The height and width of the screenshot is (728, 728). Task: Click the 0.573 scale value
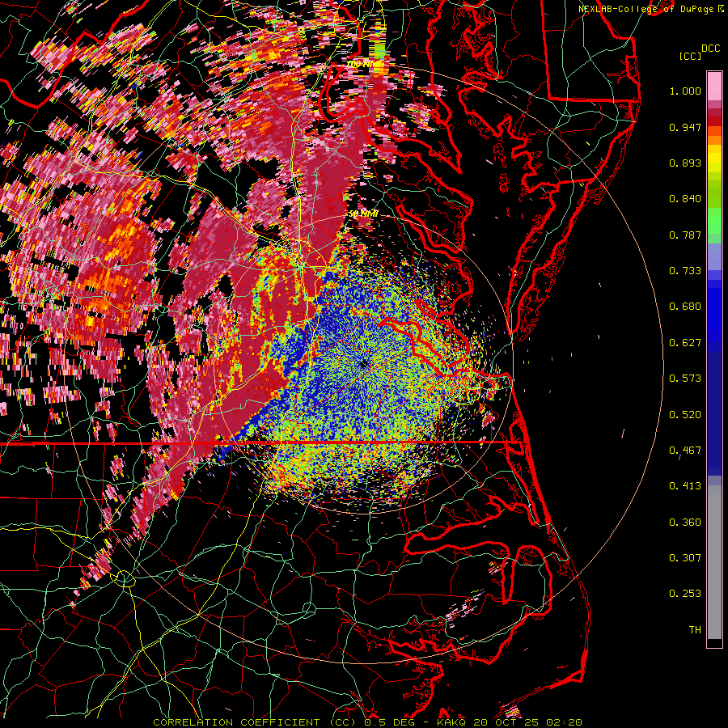coord(685,379)
